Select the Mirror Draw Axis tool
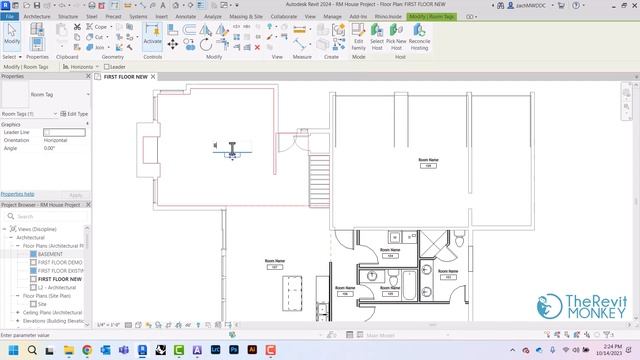Image resolution: width=640 pixels, height=360 pixels. (222, 29)
